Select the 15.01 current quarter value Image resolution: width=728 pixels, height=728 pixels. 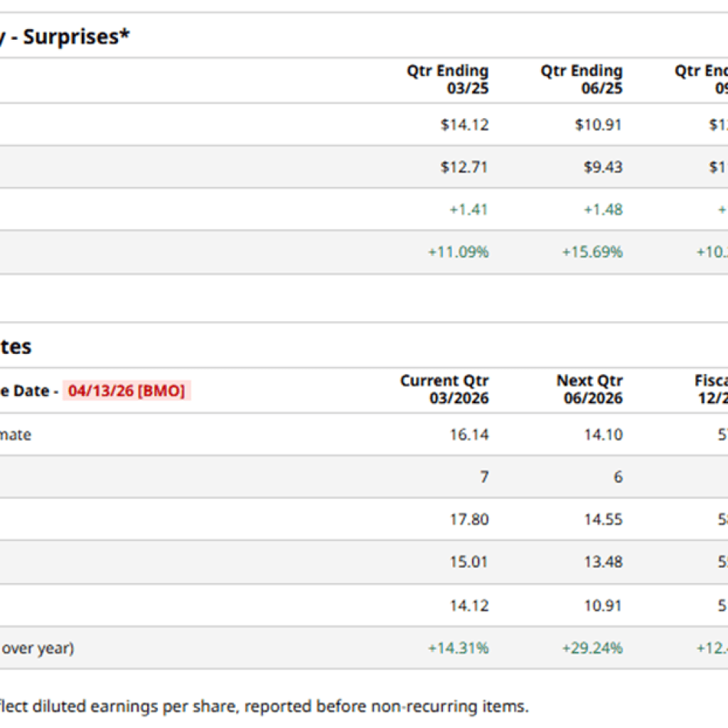pos(469,562)
